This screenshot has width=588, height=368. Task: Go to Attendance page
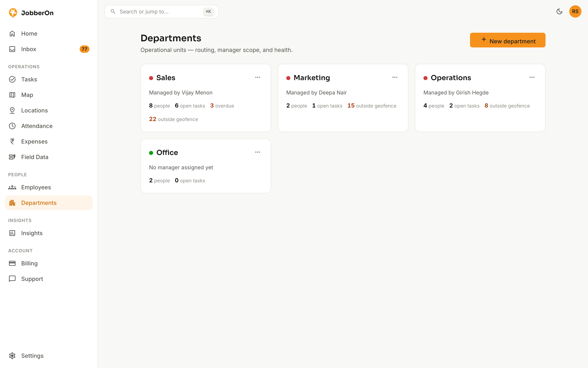click(x=49, y=126)
